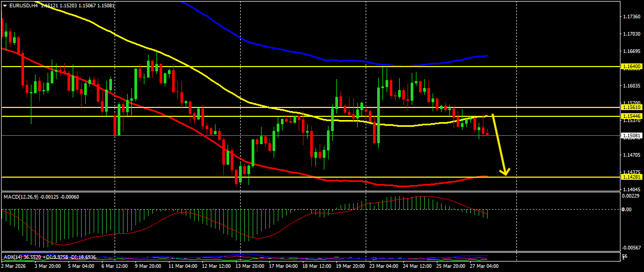Click the MACD(12,26,9) indicator label
The width and height of the screenshot is (644, 272).
(x=21, y=197)
